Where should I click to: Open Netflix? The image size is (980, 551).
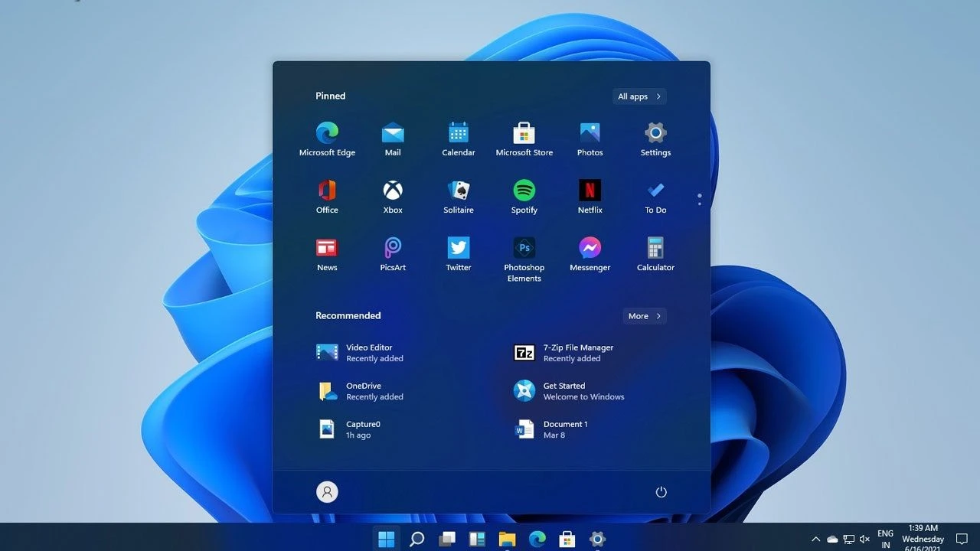(590, 191)
